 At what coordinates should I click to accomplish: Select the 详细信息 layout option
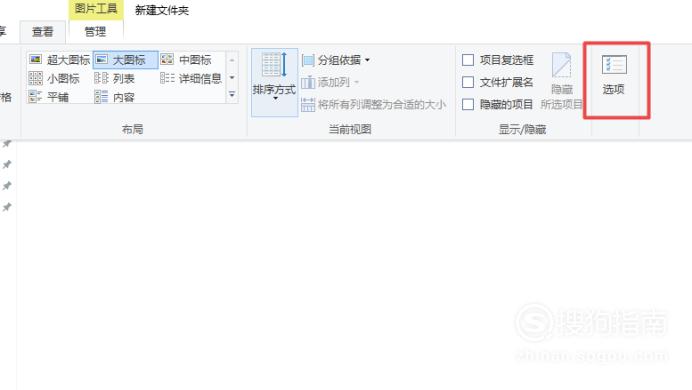[x=192, y=79]
